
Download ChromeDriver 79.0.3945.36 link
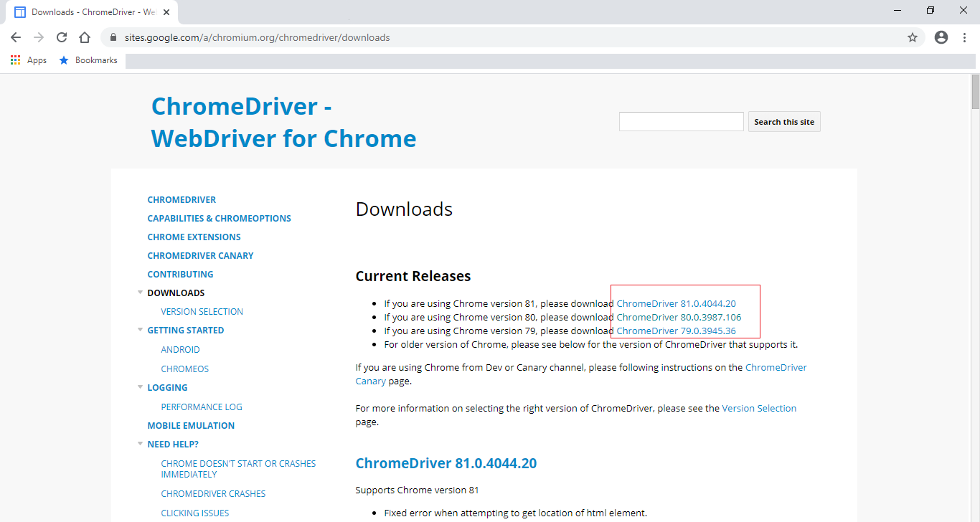click(x=676, y=331)
